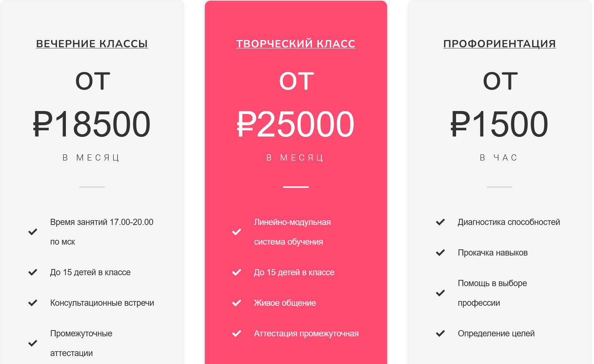Click the ₽25000 price on pink card
This screenshot has height=364, width=594.
tap(296, 124)
